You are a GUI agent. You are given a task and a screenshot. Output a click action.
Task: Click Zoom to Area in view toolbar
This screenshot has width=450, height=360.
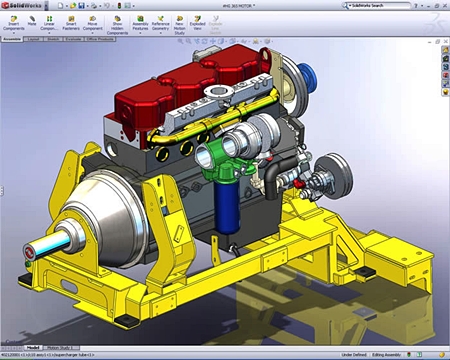tap(188, 41)
